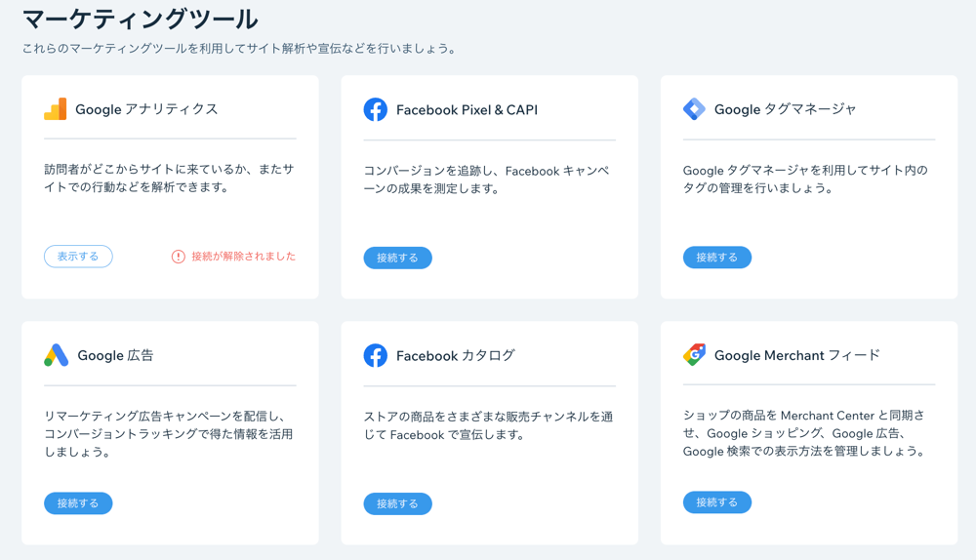The width and height of the screenshot is (976, 560).
Task: Click the Facebook カタログ logo icon
Action: (x=376, y=355)
